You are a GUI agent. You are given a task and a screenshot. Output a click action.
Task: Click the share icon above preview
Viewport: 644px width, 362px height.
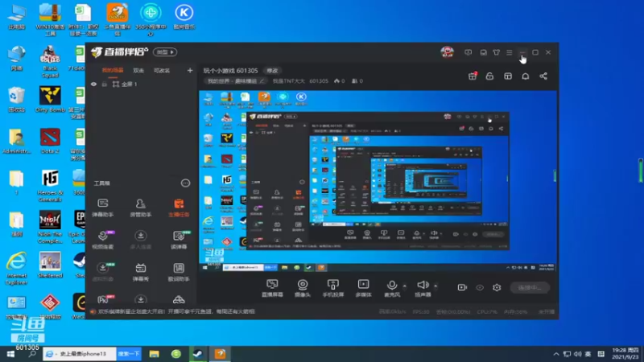tap(543, 76)
